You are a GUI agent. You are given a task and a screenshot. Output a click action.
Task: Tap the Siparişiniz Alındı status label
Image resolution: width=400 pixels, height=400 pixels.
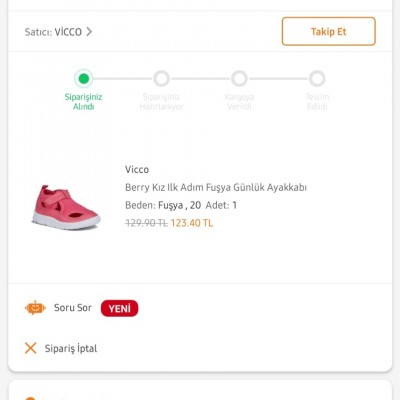[83, 102]
